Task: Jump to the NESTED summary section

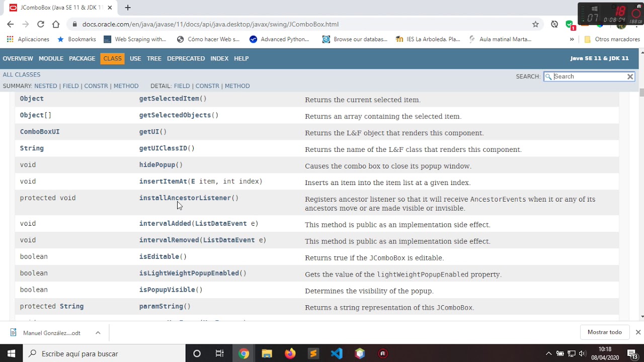Action: 45,86
